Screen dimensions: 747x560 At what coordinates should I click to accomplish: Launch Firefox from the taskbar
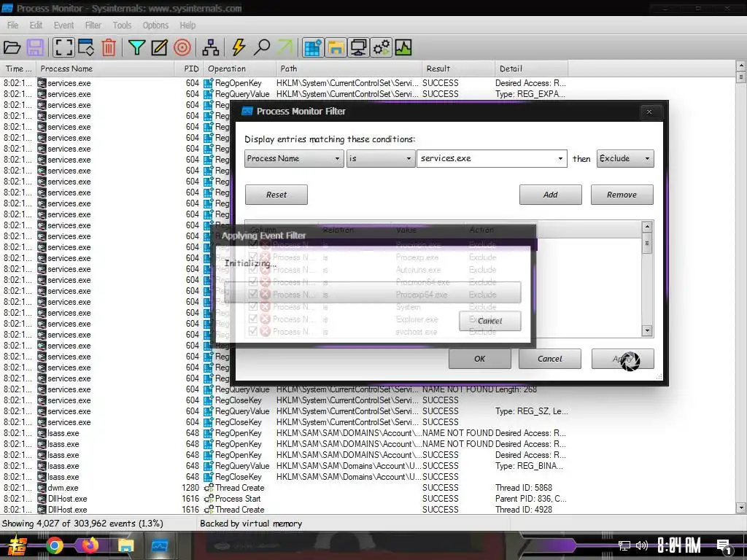tap(90, 545)
